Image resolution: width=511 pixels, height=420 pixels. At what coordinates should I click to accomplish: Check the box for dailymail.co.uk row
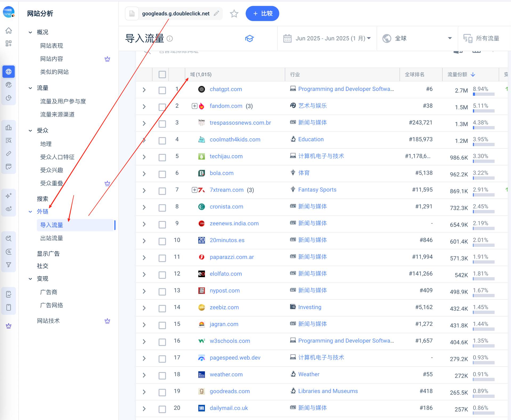162,409
